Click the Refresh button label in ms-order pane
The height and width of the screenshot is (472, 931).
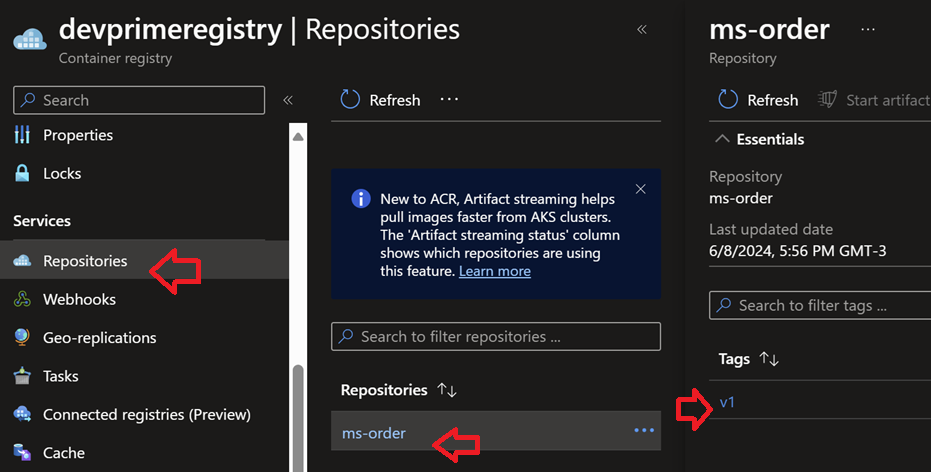[x=772, y=100]
